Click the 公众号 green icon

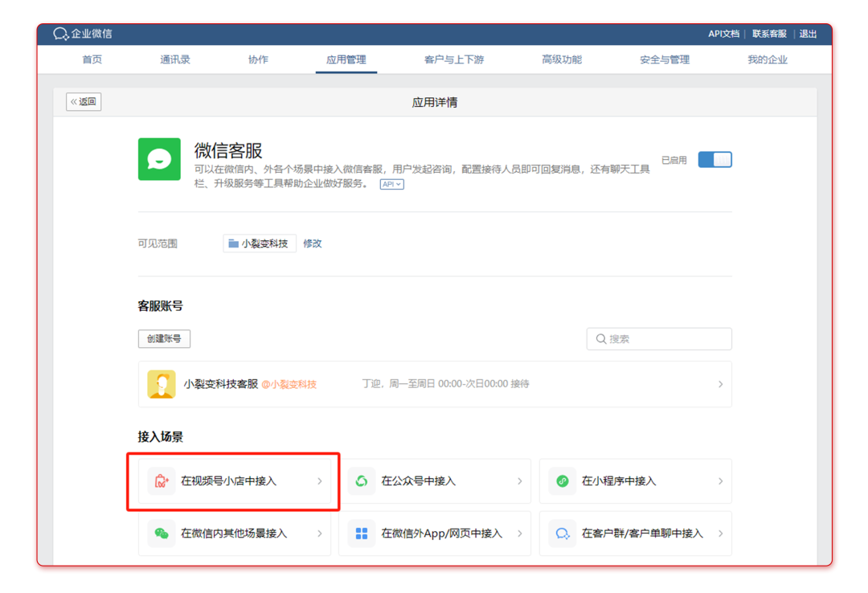[362, 481]
